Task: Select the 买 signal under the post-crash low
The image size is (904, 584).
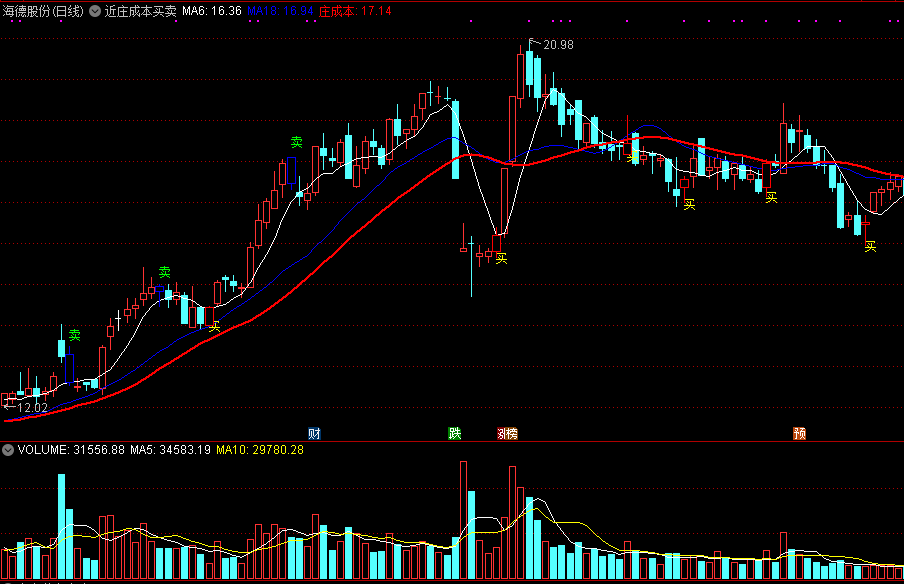Action: (x=502, y=259)
